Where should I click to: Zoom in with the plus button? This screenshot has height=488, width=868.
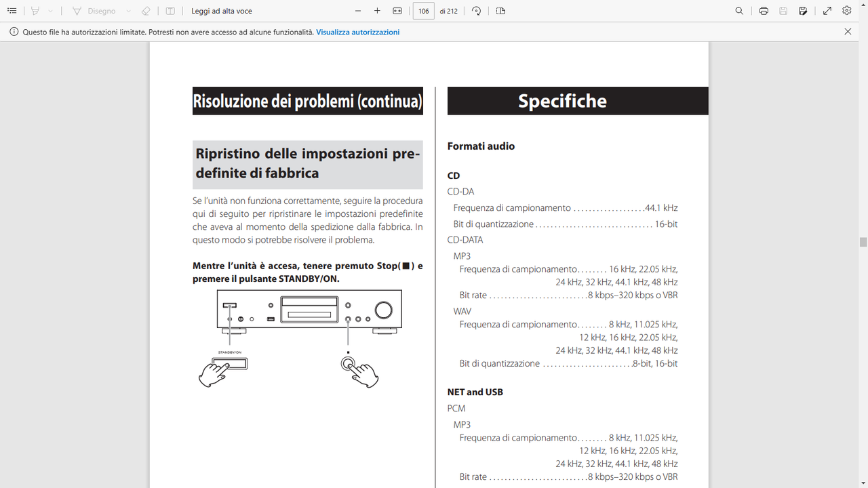(x=377, y=11)
